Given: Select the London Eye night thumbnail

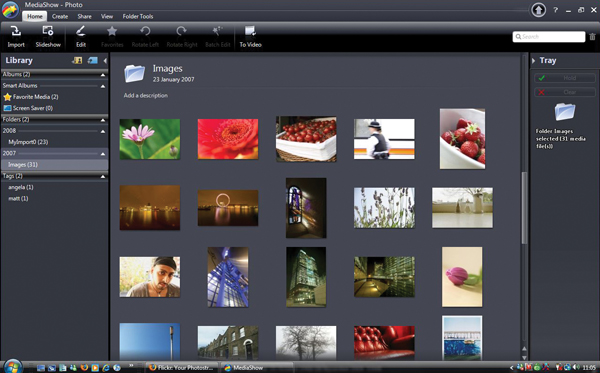Looking at the screenshot, I should click(228, 208).
